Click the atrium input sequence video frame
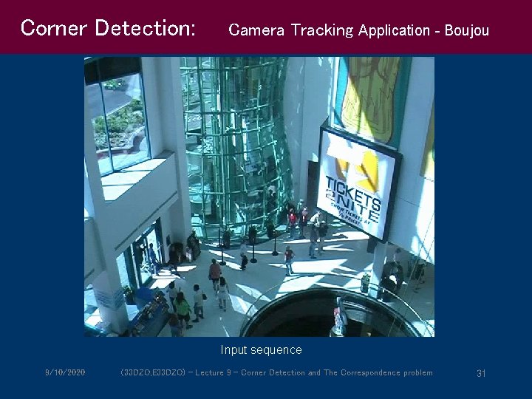Screen dimensions: 532x399 259,197
